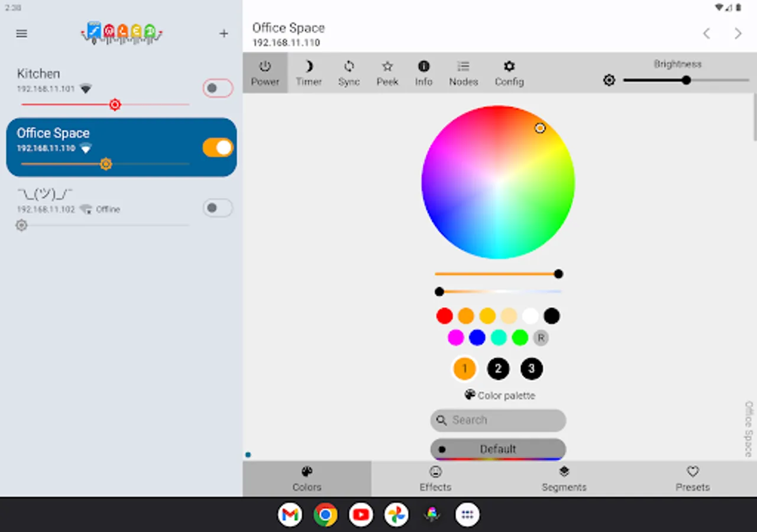Switch to the Effects tab
Screen dimensions: 757x532
click(x=435, y=479)
